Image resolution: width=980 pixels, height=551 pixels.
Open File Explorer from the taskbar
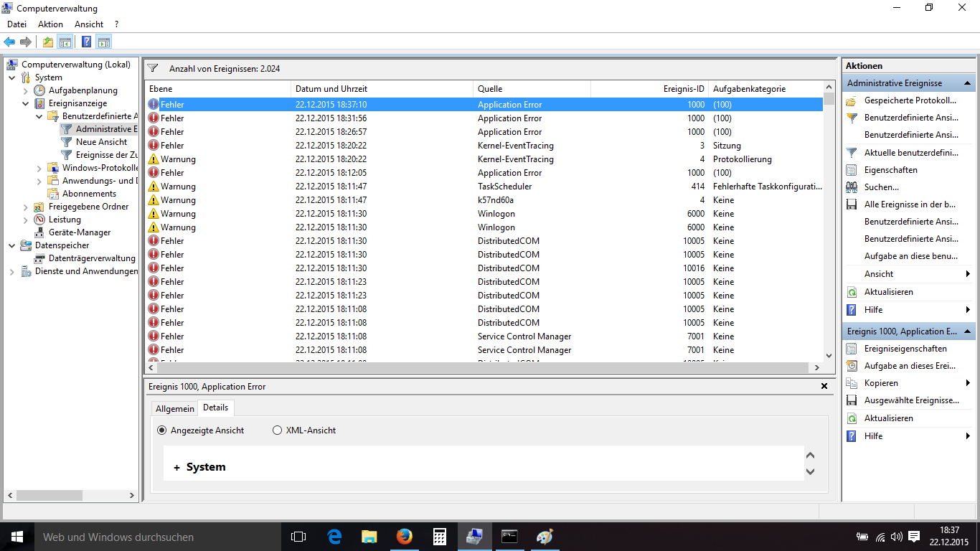click(x=369, y=537)
